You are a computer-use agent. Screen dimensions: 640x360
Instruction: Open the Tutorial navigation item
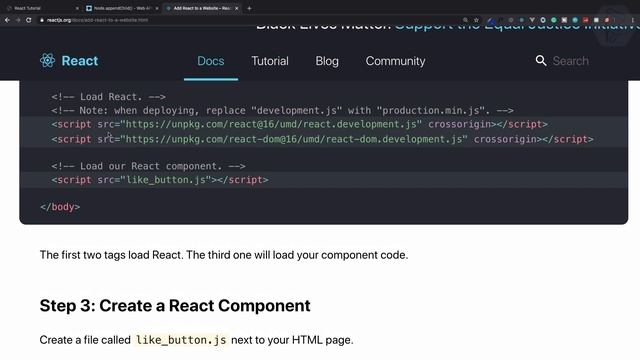click(270, 61)
